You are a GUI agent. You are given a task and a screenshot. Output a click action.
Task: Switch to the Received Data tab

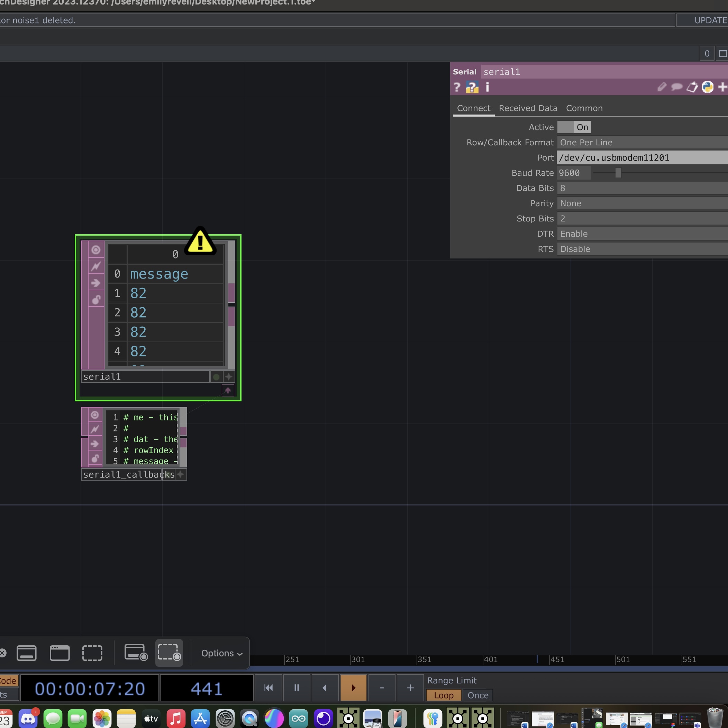point(528,108)
